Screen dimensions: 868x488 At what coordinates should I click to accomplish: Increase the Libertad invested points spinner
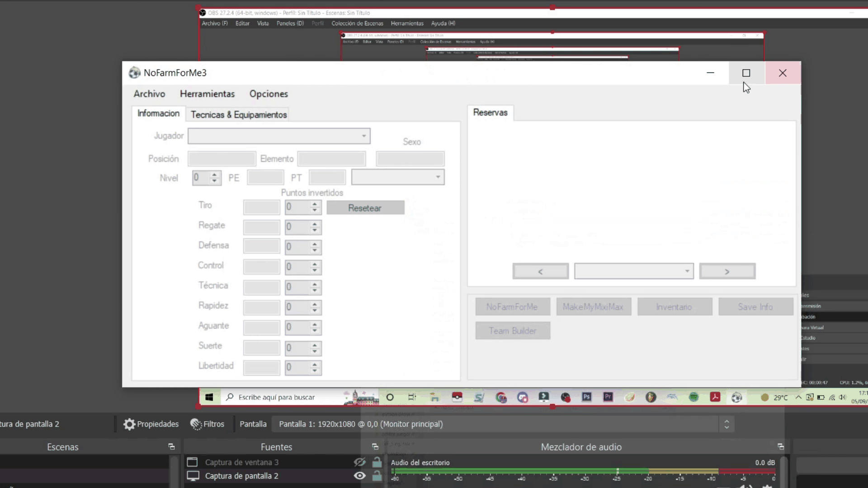[x=315, y=365]
